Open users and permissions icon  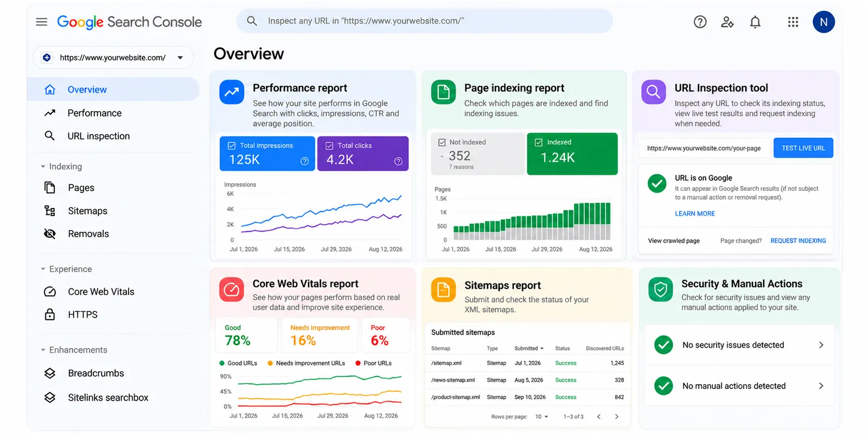pyautogui.click(x=727, y=22)
